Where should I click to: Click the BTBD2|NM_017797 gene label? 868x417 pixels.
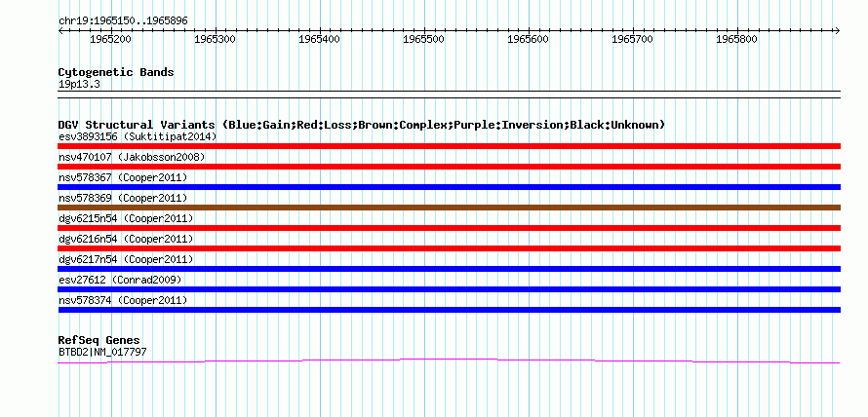tap(102, 352)
